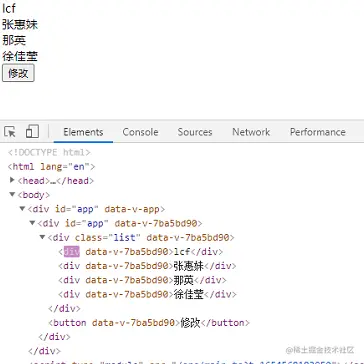
Task: Select the DOCTYPE html line
Action: click(x=49, y=153)
